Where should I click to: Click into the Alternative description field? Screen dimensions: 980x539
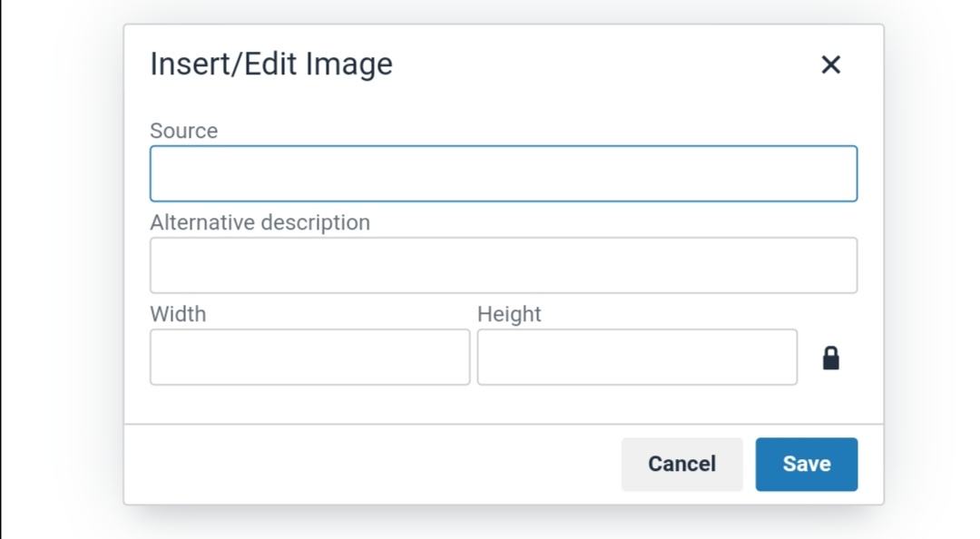[503, 265]
